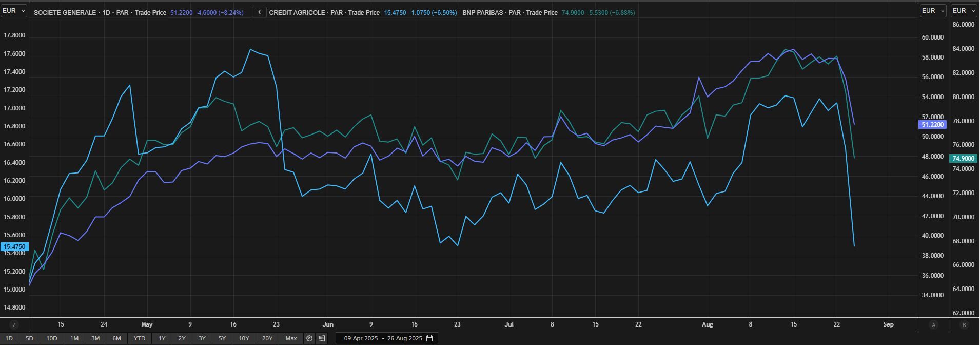Click the Societe Generale price 51.2200
980x345 pixels.
[x=181, y=12]
